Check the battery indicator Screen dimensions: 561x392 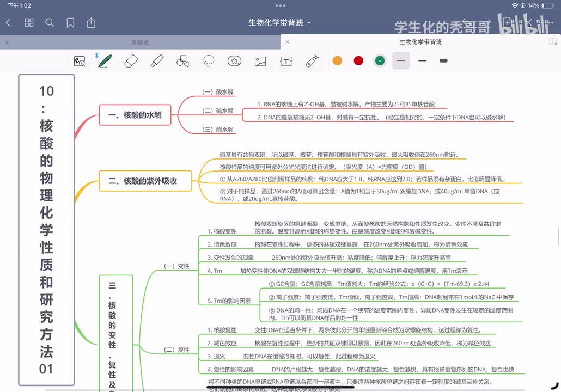point(548,6)
